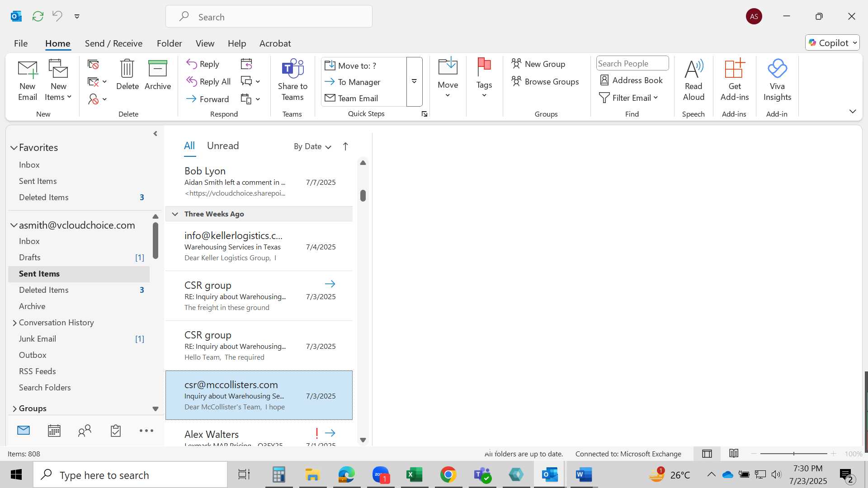Screen dimensions: 868x488
Task: Click Get Add-ins
Action: point(735,80)
